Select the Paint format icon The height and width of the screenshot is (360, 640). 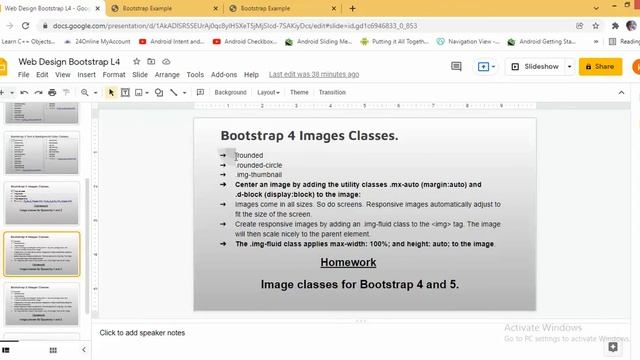66,93
